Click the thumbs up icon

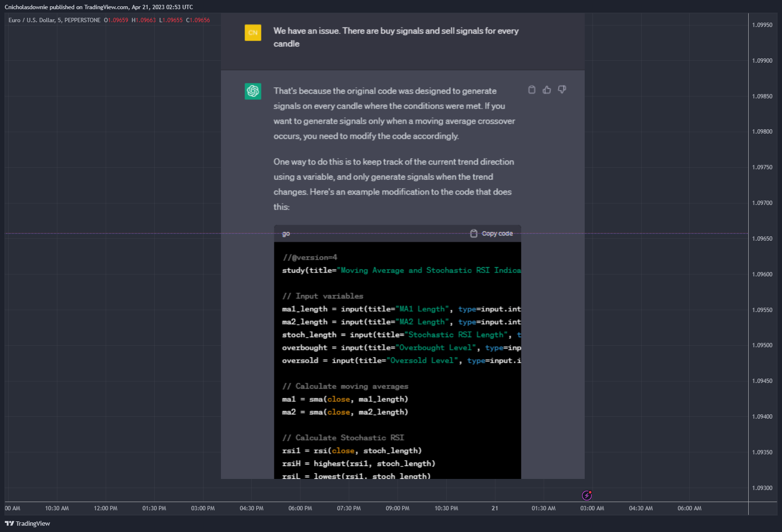pyautogui.click(x=547, y=90)
